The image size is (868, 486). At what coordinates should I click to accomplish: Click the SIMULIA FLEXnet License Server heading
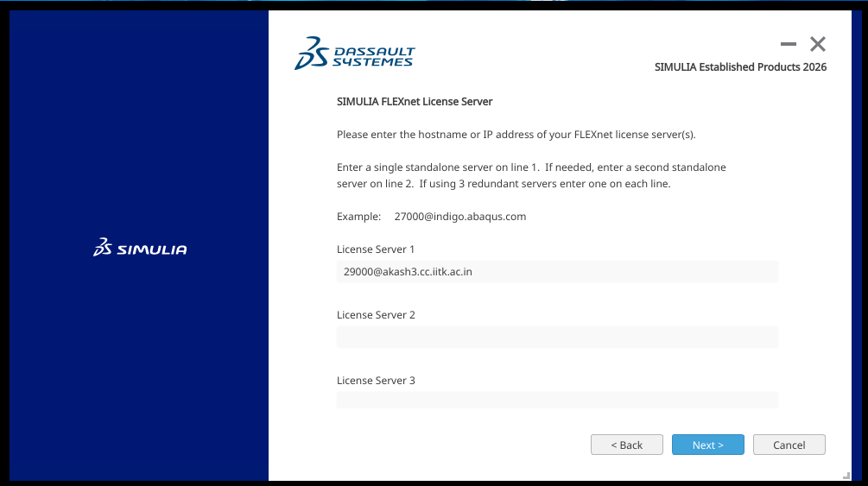414,101
